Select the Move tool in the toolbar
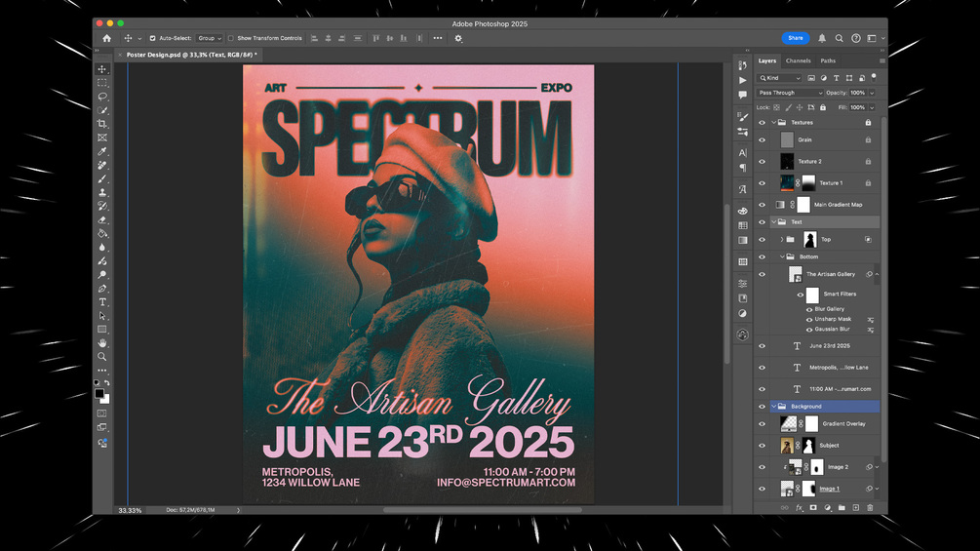The height and width of the screenshot is (551, 980). 101,68
